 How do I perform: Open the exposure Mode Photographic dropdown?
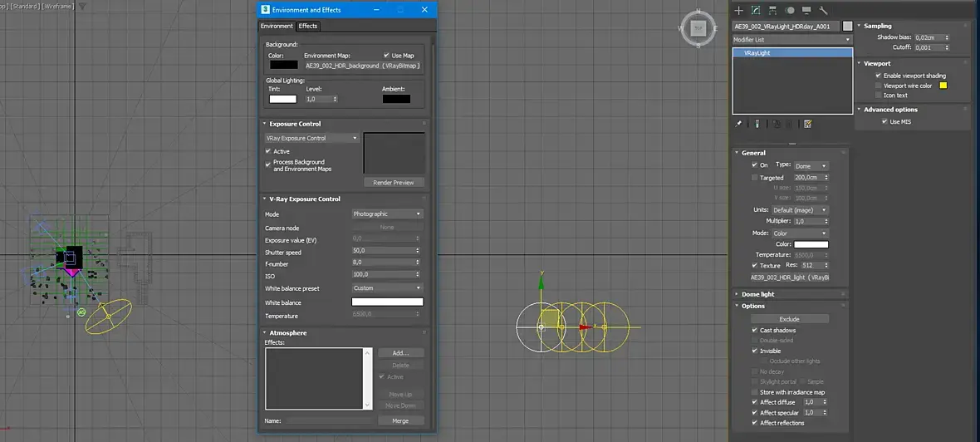point(388,214)
